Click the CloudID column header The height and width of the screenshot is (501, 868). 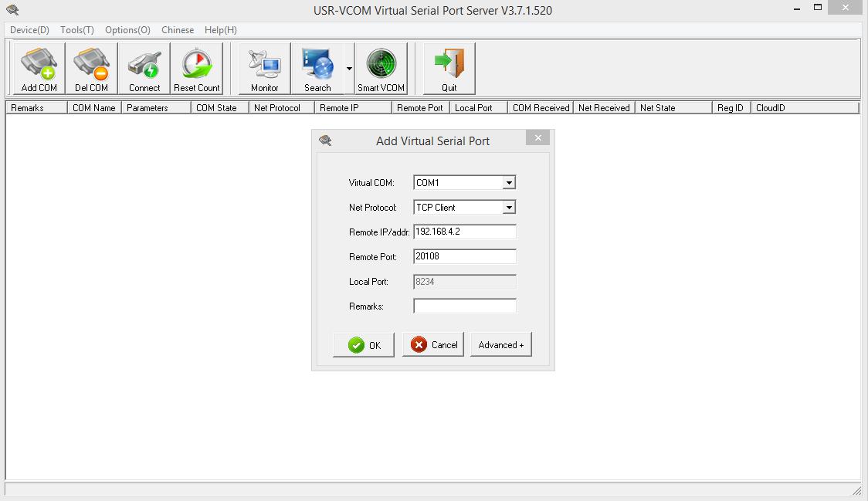(x=805, y=108)
